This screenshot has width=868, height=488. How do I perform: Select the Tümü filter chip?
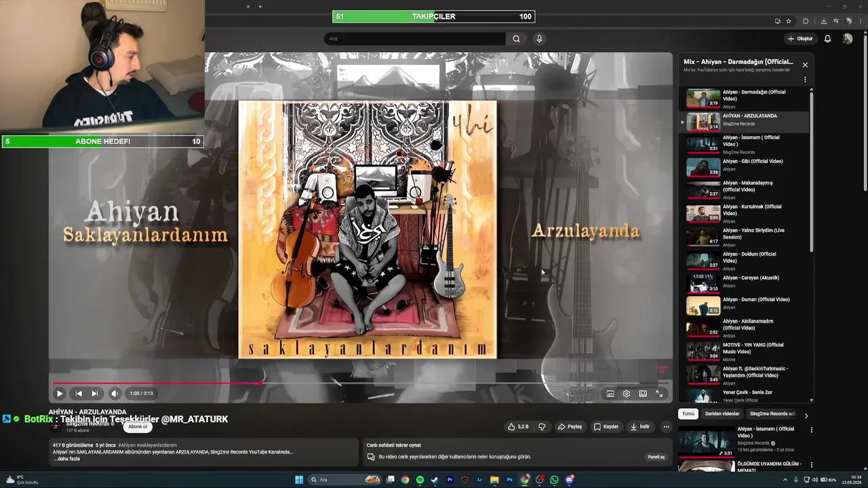point(688,413)
